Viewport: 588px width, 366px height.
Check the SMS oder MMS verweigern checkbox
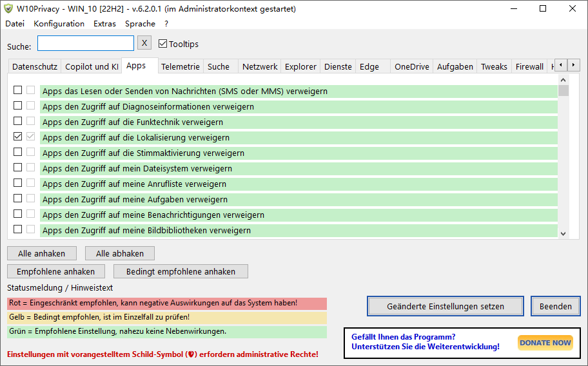[x=17, y=90]
